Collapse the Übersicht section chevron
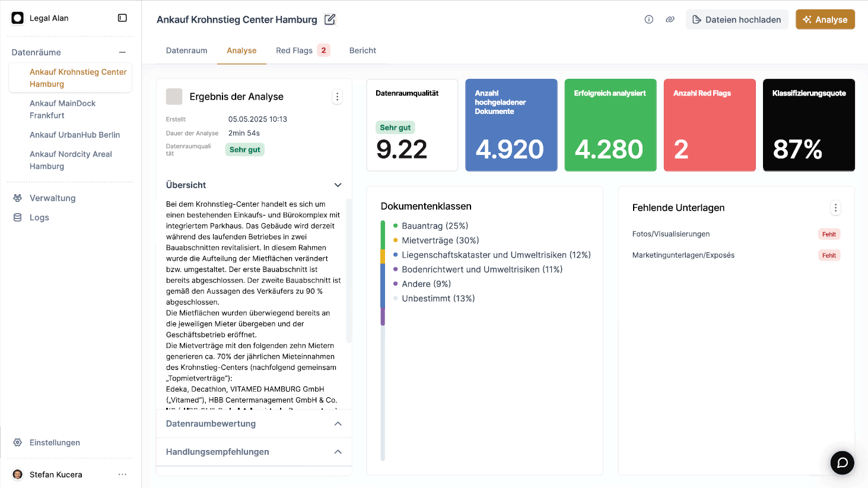The width and height of the screenshot is (868, 488). 338,185
